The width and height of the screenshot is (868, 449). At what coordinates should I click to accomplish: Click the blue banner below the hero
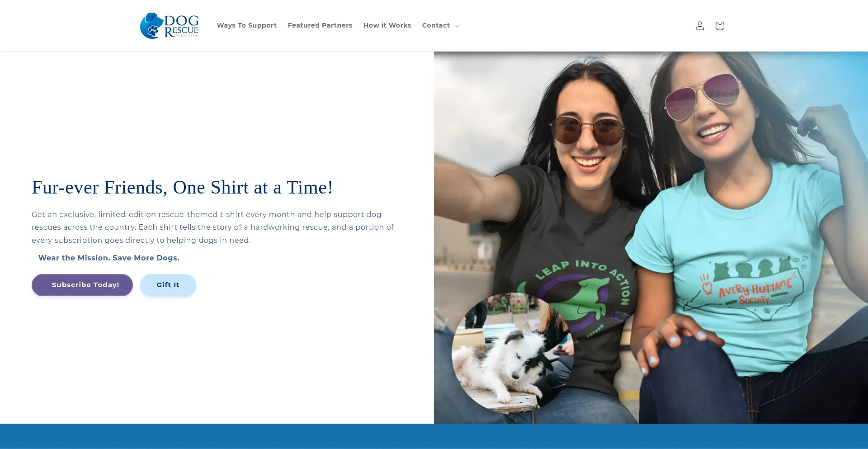pos(434,436)
